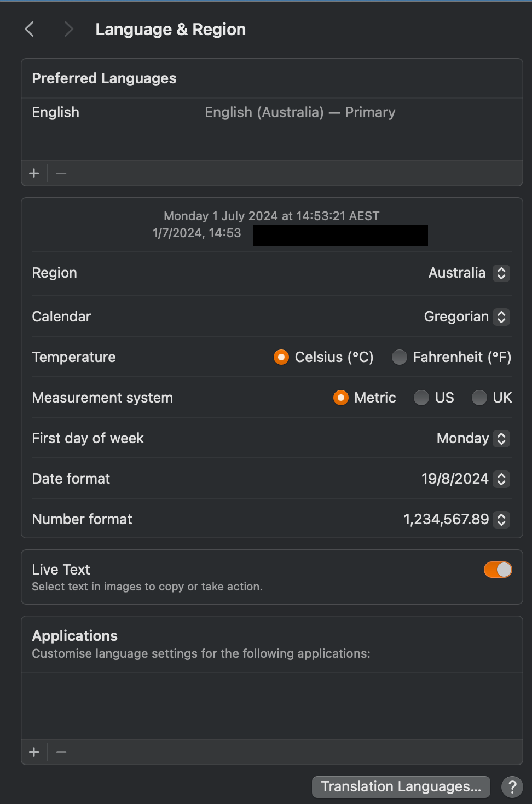Choose the US measurement system
The height and width of the screenshot is (804, 532).
pos(421,398)
